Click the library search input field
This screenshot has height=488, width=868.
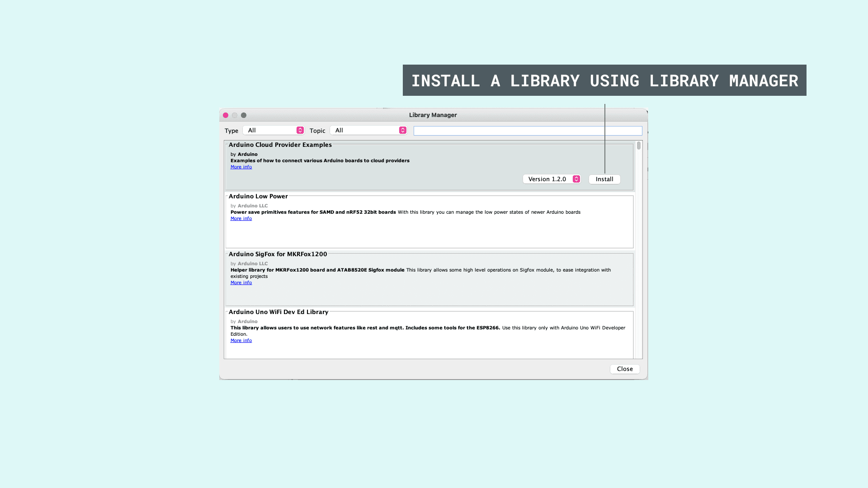tap(527, 131)
